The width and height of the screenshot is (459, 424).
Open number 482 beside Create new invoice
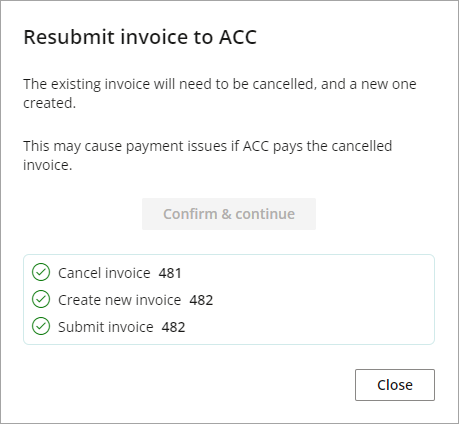pos(201,300)
